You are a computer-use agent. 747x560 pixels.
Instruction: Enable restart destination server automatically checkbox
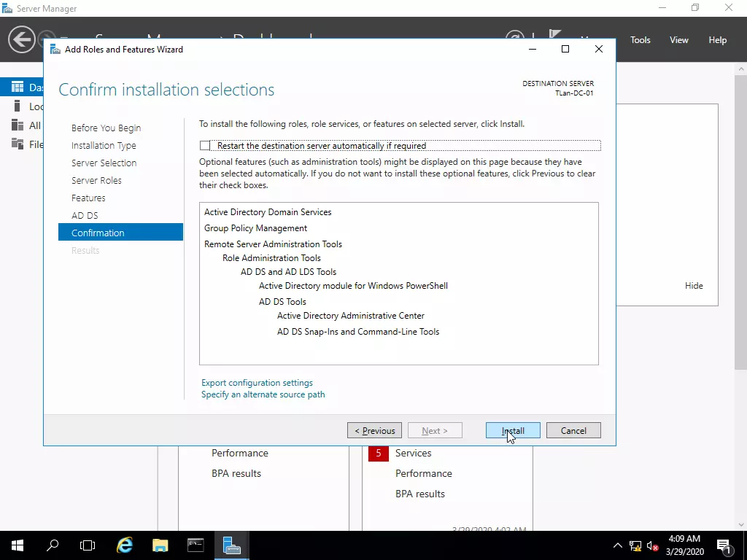point(205,146)
